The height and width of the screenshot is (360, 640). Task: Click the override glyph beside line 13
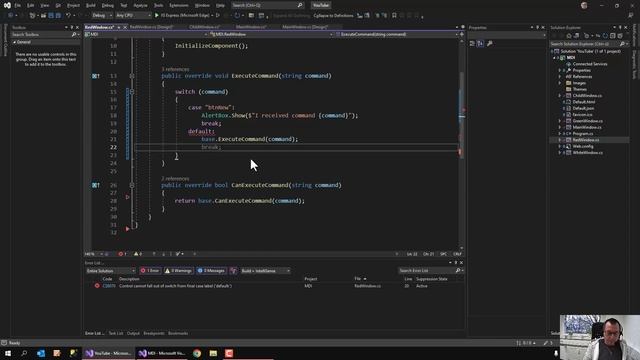96,76
